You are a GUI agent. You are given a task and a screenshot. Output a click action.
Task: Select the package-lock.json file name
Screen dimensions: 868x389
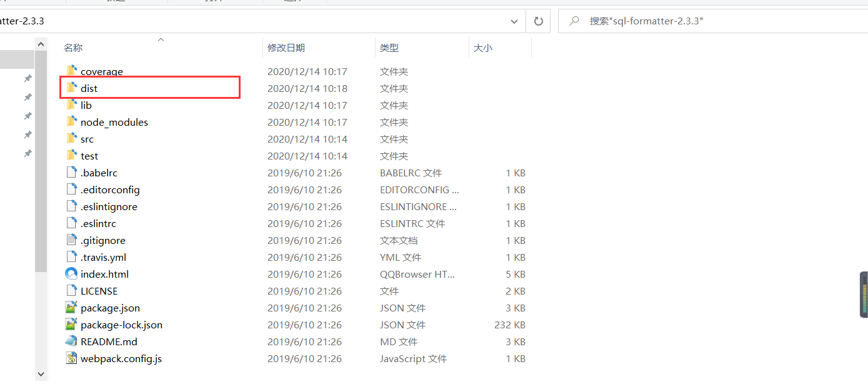121,325
